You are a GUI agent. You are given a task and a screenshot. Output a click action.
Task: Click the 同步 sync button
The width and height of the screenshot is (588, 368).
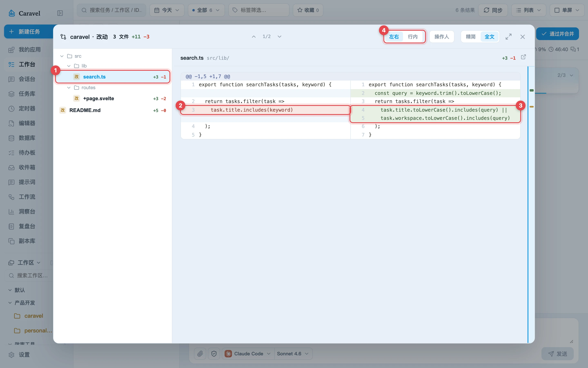point(493,10)
